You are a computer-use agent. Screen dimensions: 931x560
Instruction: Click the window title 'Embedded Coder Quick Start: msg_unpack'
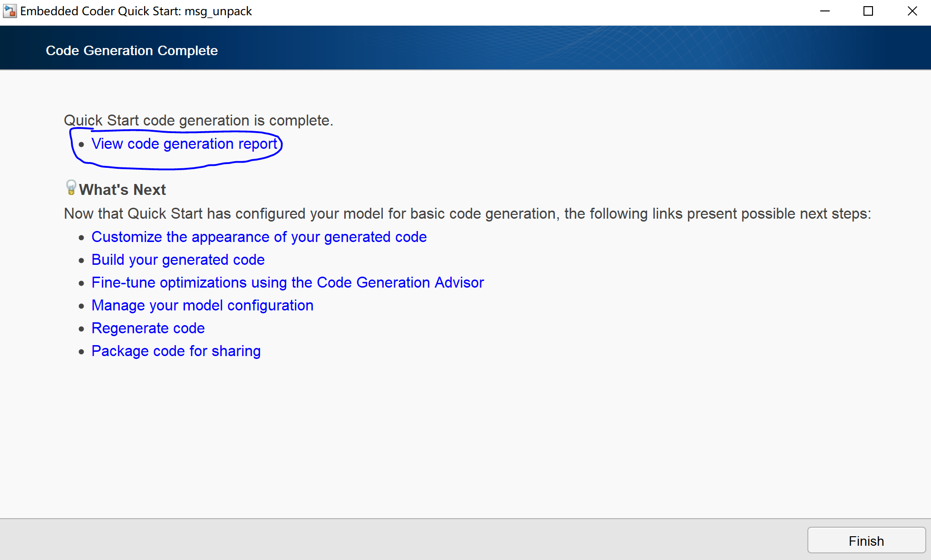coord(136,11)
